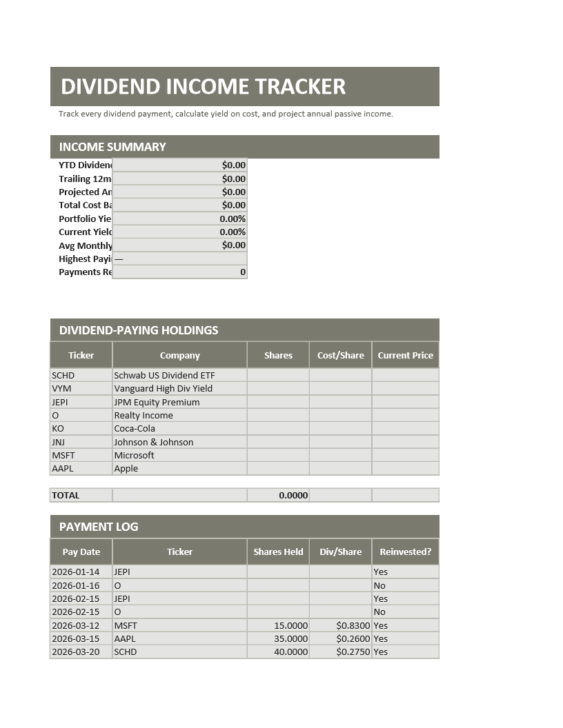The height and width of the screenshot is (728, 563).
Task: Click the empty Current Price cell for AAPL
Action: pos(406,469)
